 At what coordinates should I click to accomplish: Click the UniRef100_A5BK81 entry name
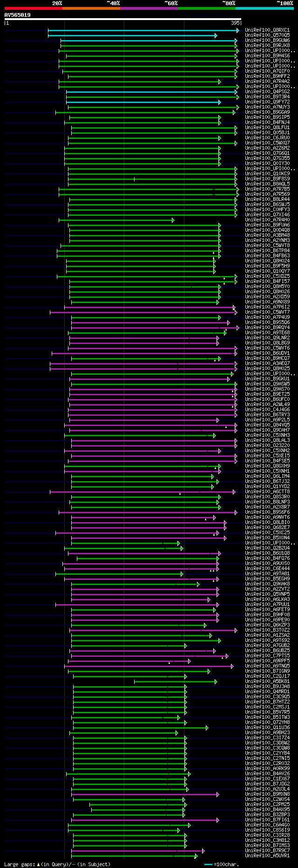[x=267, y=682]
